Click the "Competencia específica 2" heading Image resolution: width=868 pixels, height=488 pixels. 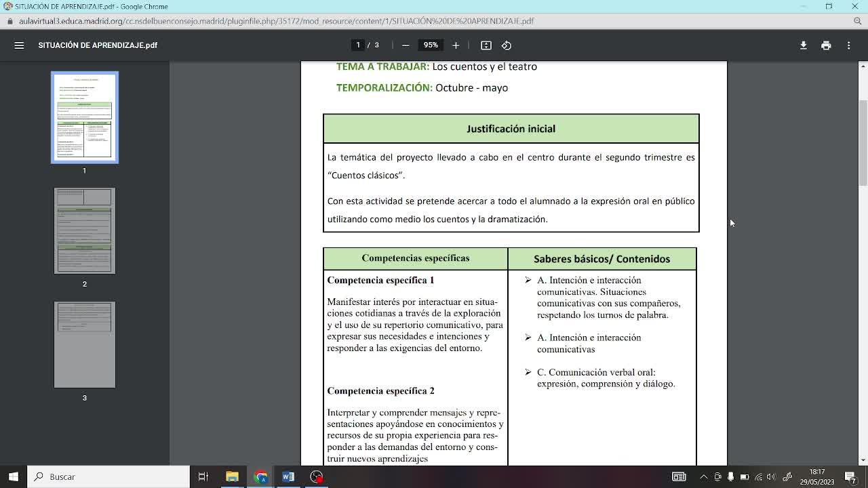pos(381,391)
